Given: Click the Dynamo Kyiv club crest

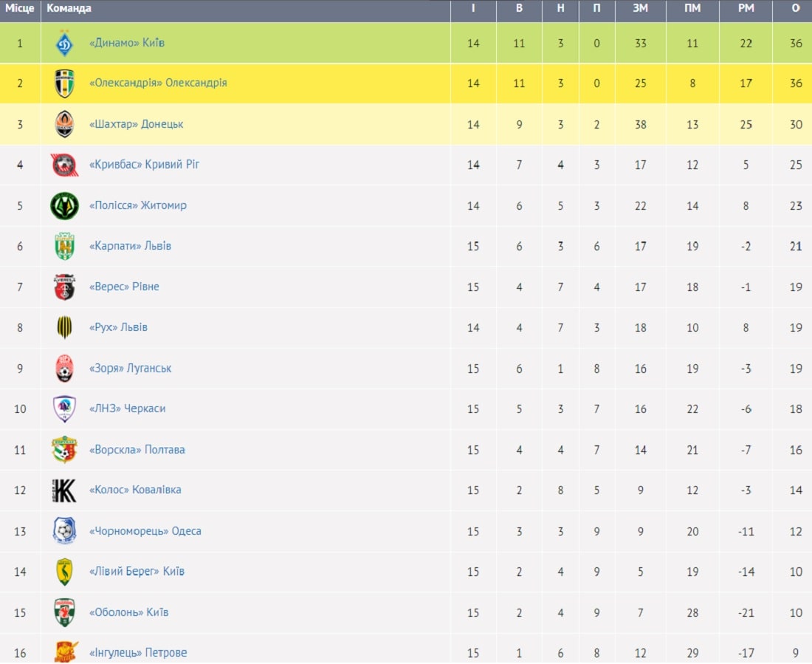Looking at the screenshot, I should (64, 43).
